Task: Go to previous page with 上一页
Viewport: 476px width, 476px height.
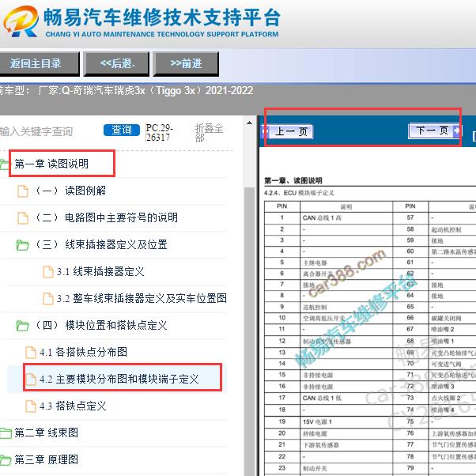Action: click(x=291, y=131)
